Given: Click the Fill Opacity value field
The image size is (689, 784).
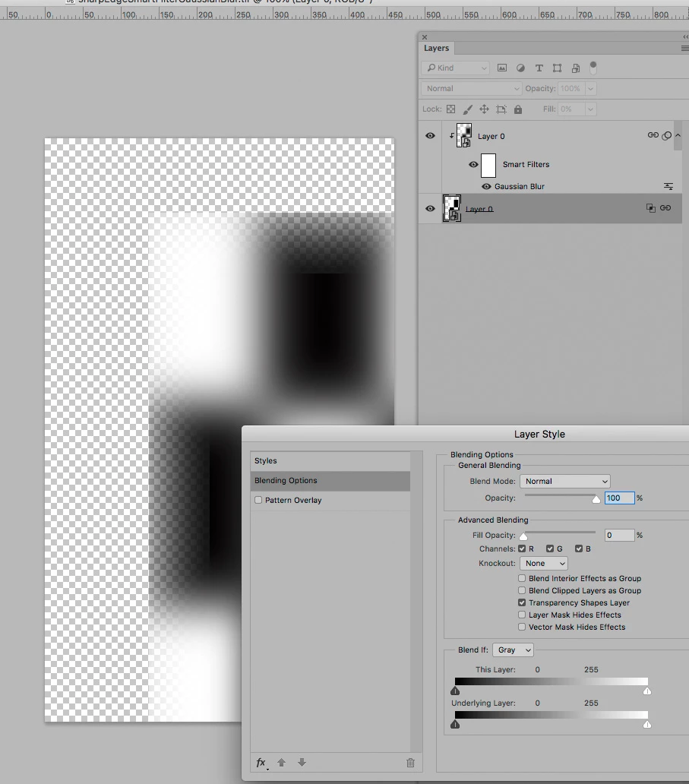Looking at the screenshot, I should 620,535.
